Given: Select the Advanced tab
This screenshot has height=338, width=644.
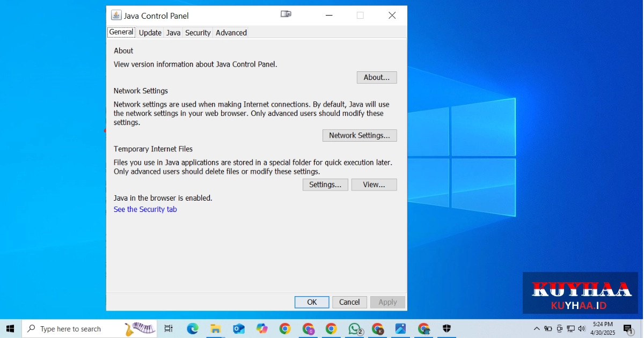Looking at the screenshot, I should coord(231,33).
